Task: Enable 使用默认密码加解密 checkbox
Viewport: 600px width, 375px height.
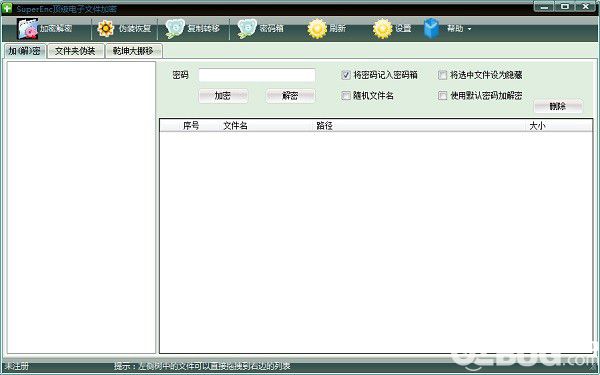Action: coord(442,95)
